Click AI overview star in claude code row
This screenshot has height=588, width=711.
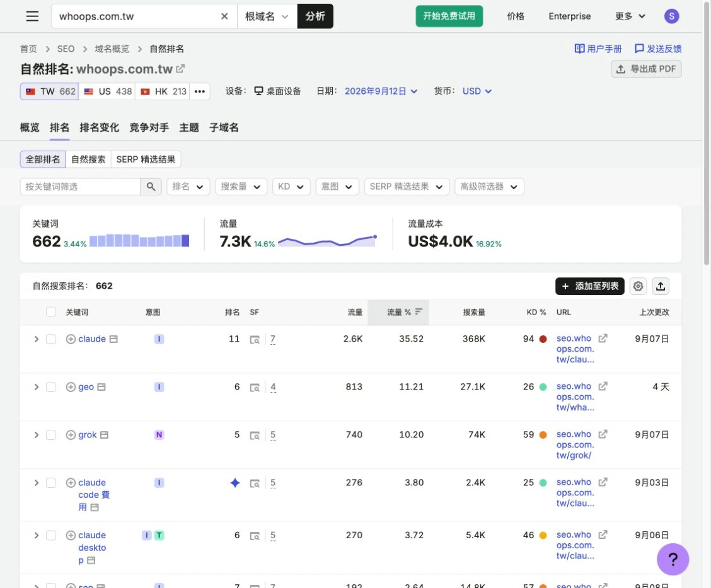[235, 483]
